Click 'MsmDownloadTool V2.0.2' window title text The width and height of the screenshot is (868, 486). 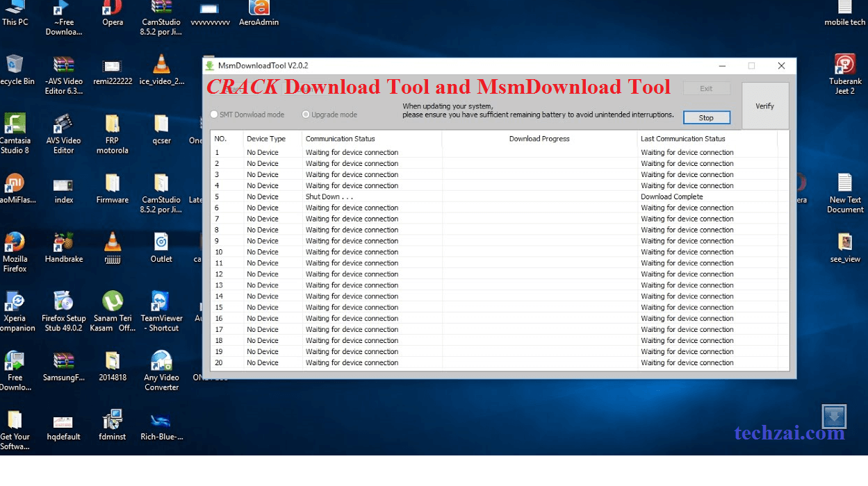point(263,66)
